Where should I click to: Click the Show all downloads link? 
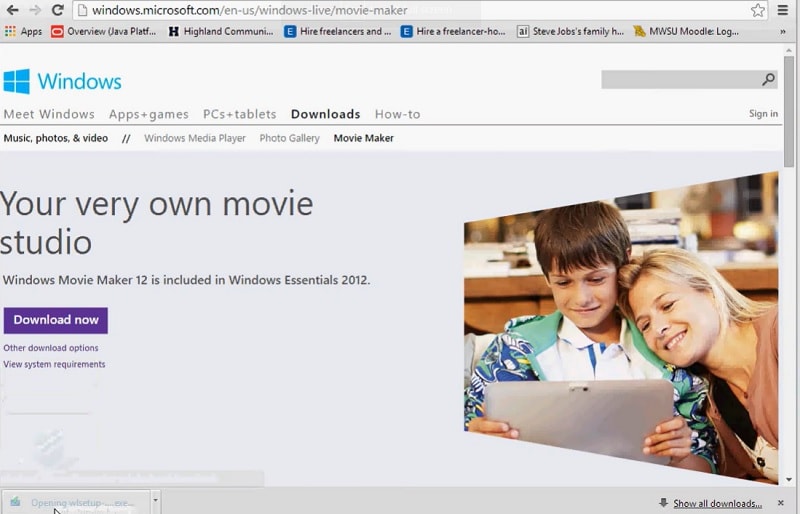[717, 504]
